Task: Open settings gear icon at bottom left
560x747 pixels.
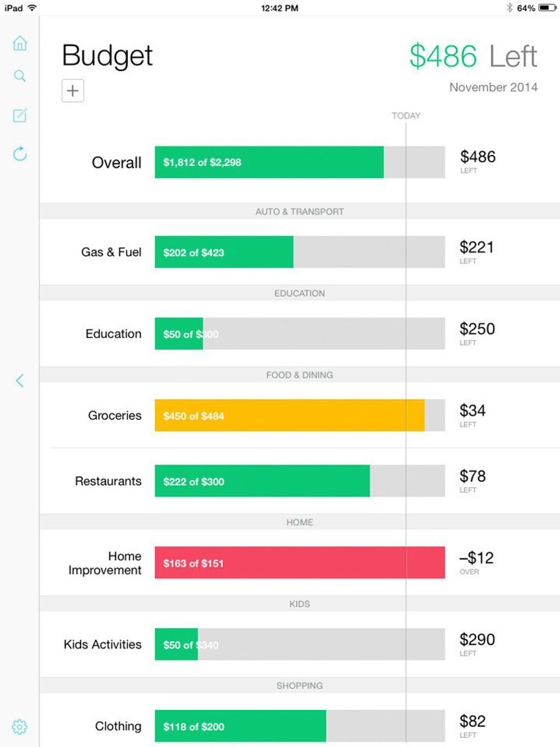Action: point(19,727)
